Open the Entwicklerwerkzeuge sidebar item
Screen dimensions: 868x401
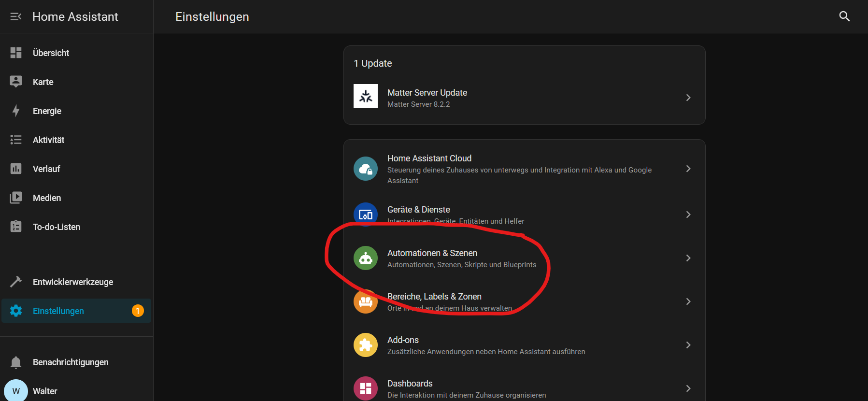point(72,282)
